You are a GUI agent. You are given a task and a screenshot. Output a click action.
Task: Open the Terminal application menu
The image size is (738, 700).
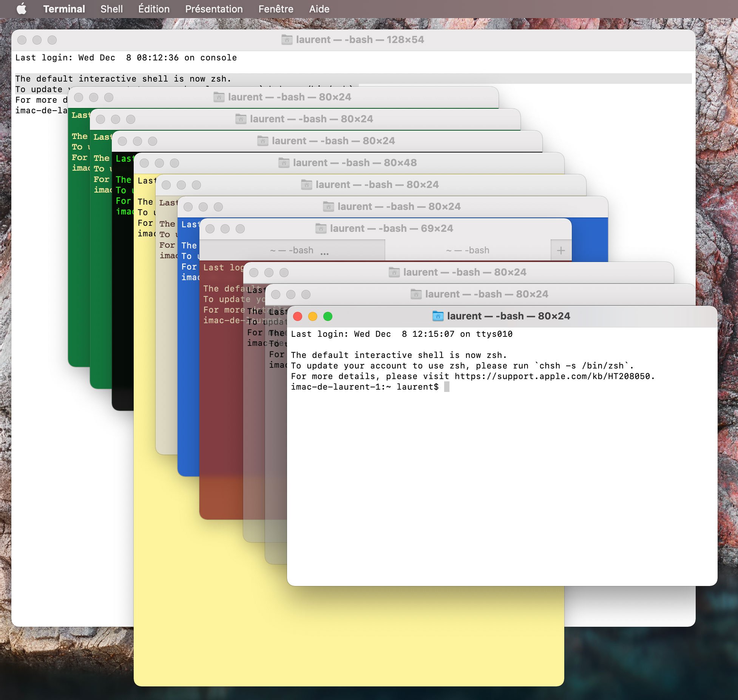point(64,9)
